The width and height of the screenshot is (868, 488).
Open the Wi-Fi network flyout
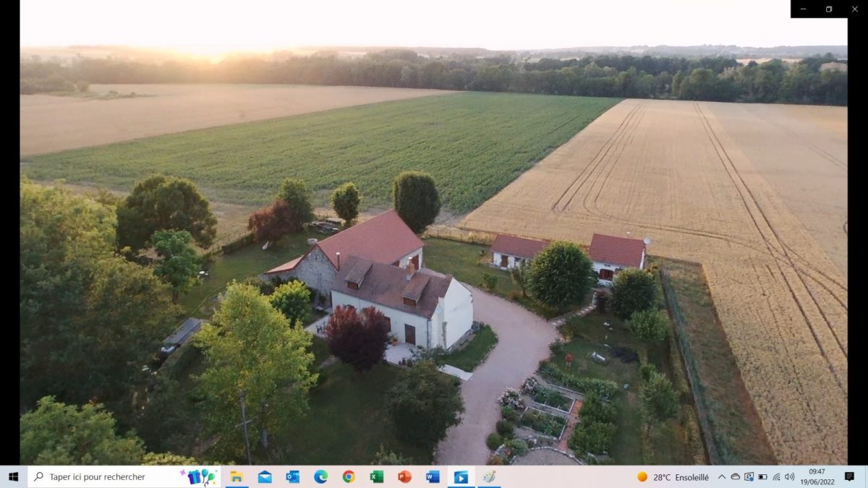click(776, 477)
